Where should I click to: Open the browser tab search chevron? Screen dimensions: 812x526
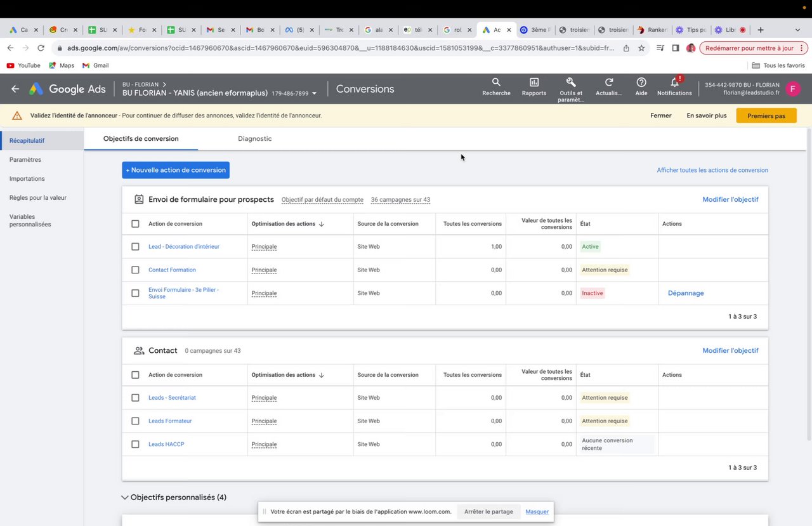pos(797,30)
